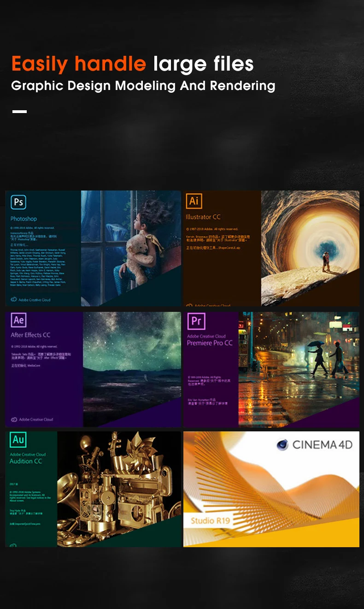This screenshot has width=364, height=609.
Task: Click the Ae After Effects logo icon
Action: coord(18,320)
